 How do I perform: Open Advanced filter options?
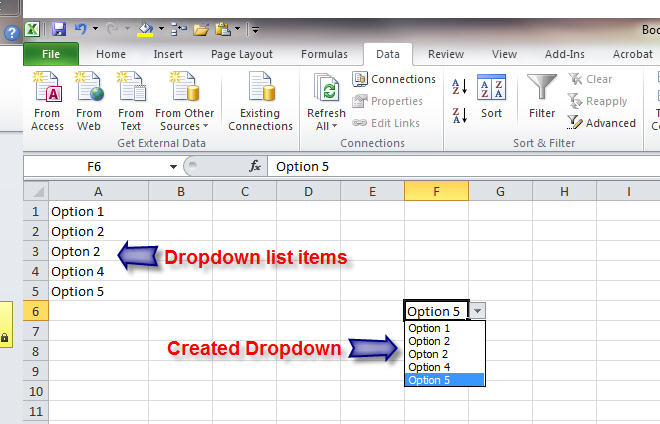click(601, 123)
